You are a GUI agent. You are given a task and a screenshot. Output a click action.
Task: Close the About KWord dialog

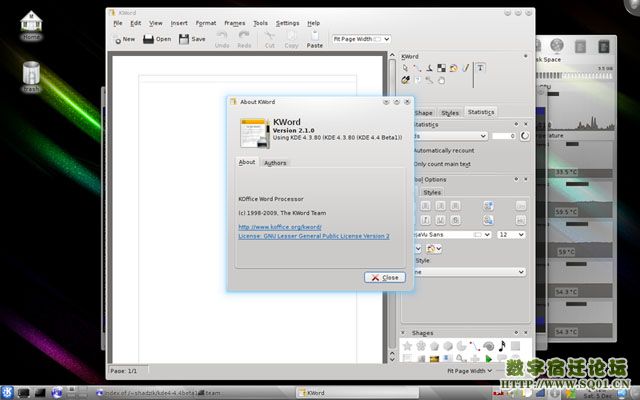coord(384,278)
